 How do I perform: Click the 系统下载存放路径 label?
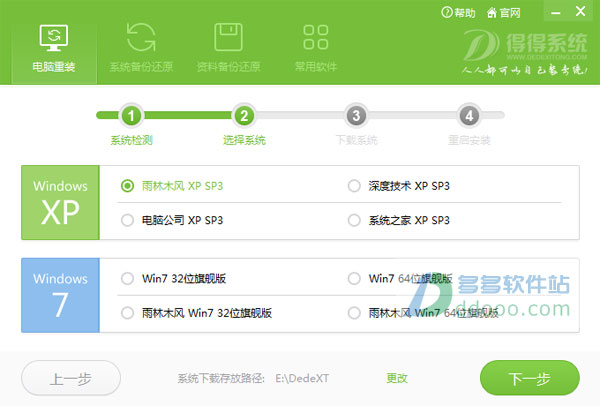(x=221, y=378)
